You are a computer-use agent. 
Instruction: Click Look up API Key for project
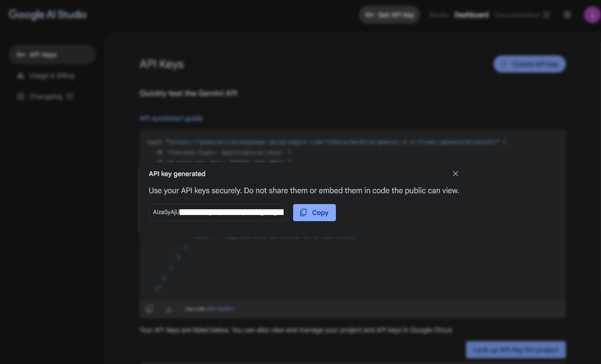[x=515, y=350]
